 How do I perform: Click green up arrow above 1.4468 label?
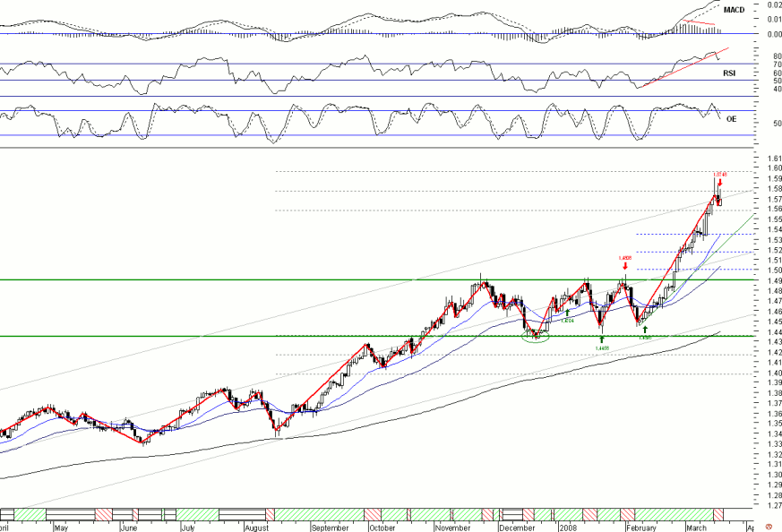click(602, 339)
